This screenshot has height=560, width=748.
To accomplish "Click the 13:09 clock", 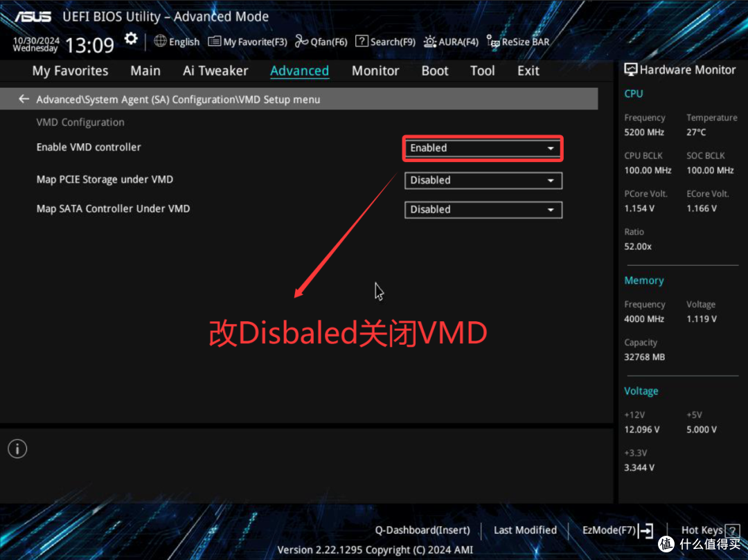I will pos(89,45).
